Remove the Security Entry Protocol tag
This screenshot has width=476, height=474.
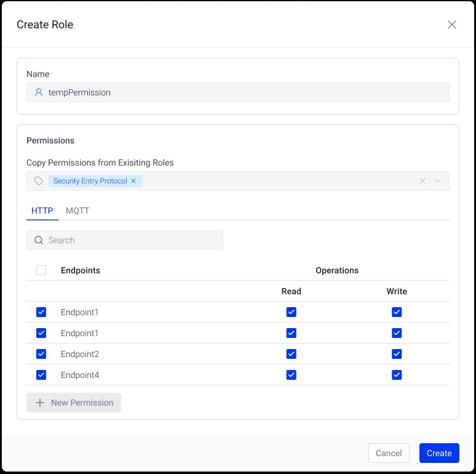coord(133,181)
